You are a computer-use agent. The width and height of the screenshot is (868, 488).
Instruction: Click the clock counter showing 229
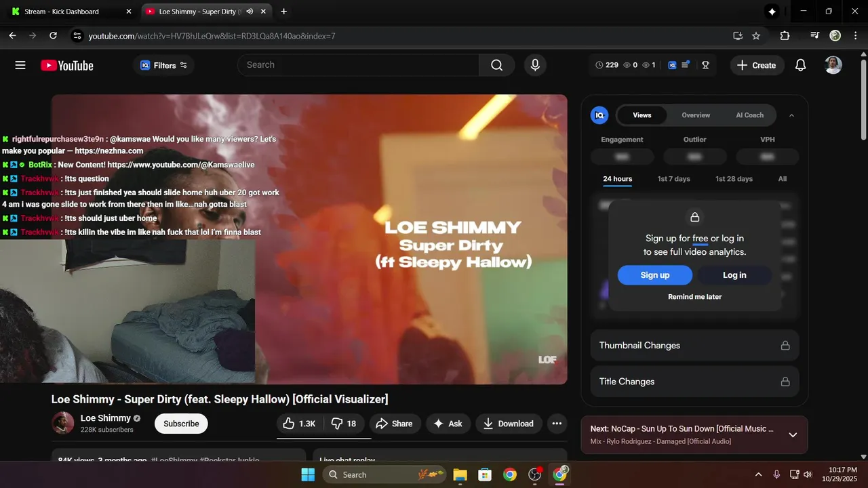point(607,65)
